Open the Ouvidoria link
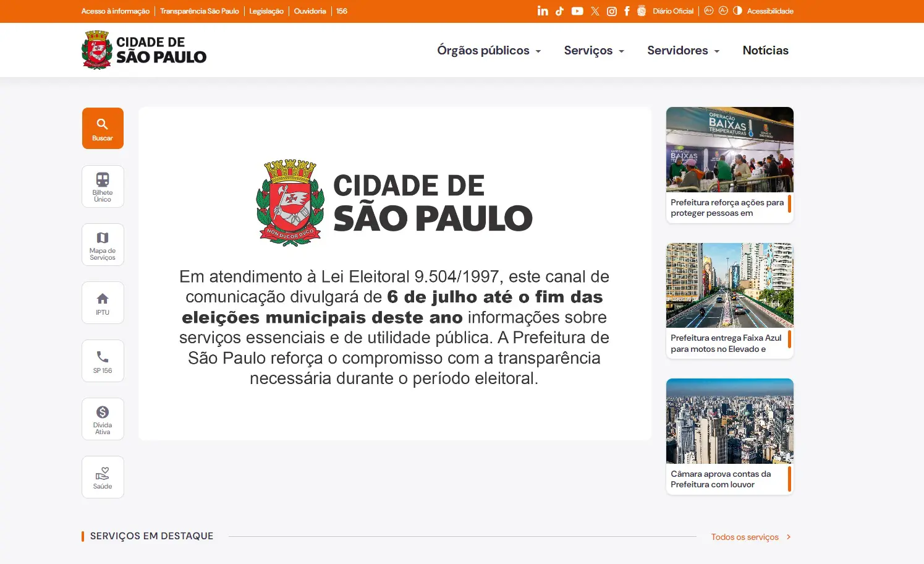The height and width of the screenshot is (564, 924). (310, 11)
